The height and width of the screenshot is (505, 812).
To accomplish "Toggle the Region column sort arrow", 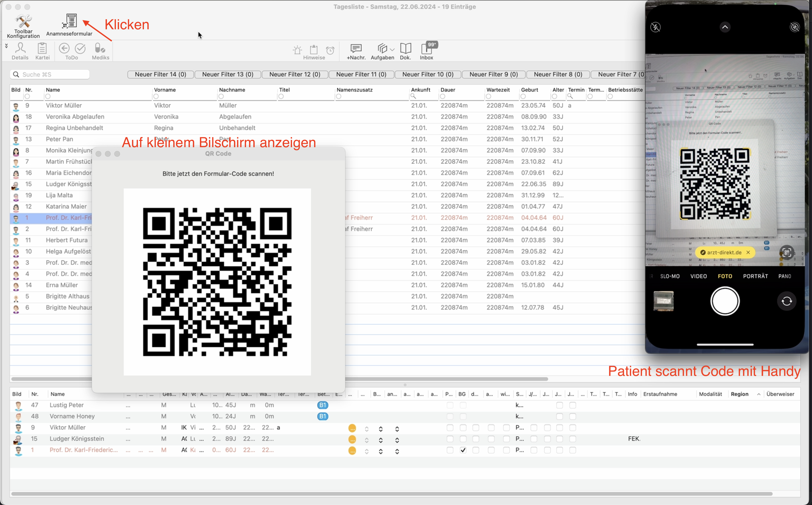I will (759, 394).
